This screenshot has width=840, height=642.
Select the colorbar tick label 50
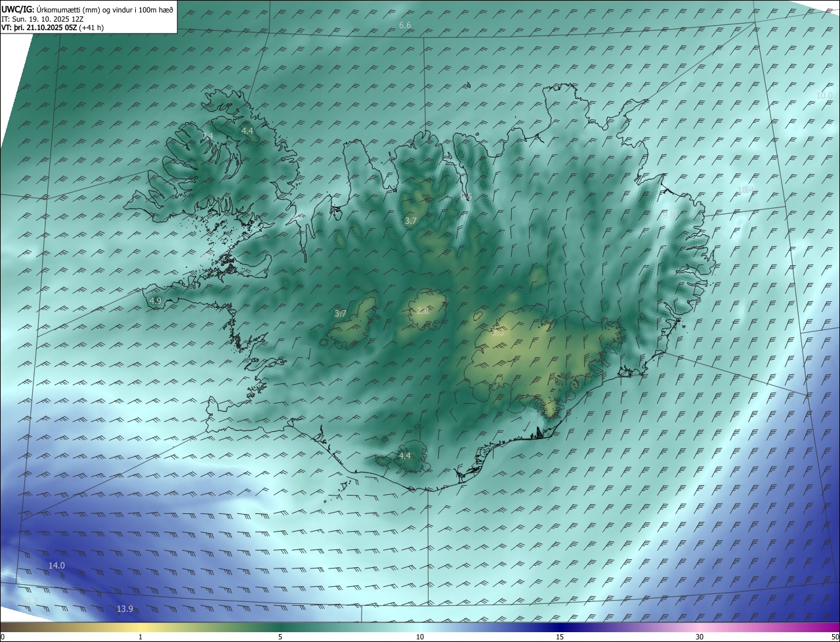pos(835,637)
